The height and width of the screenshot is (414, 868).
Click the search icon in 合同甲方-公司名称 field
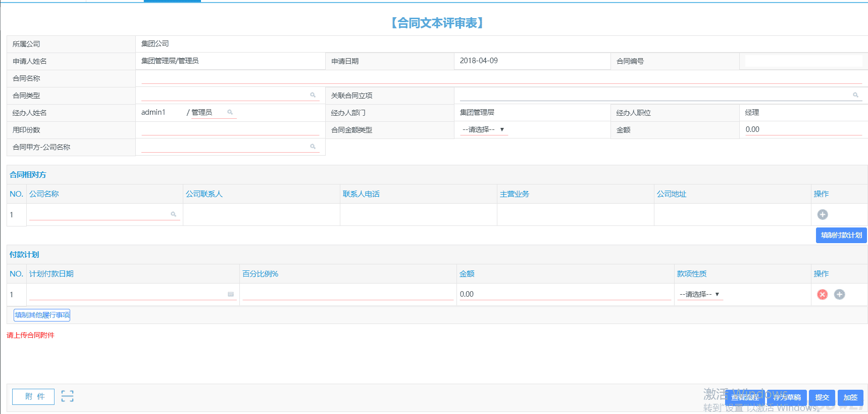313,147
